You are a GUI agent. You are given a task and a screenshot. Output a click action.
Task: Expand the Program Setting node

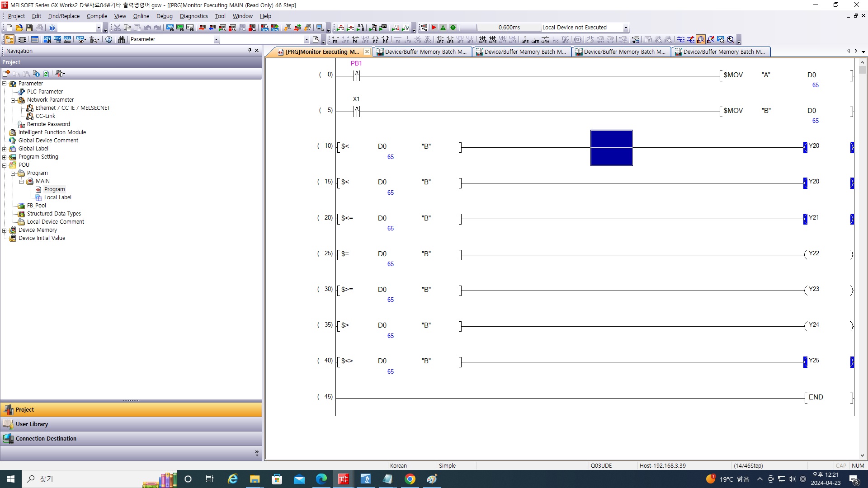(5, 157)
